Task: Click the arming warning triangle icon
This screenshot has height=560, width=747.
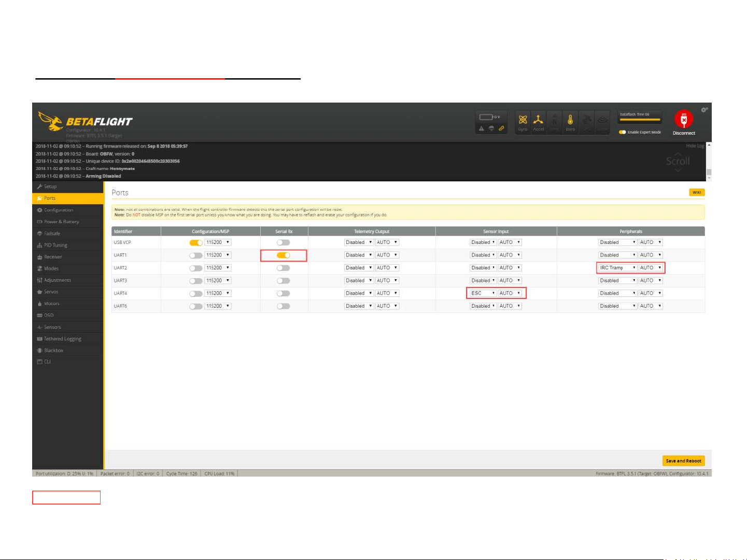Action: click(x=482, y=128)
